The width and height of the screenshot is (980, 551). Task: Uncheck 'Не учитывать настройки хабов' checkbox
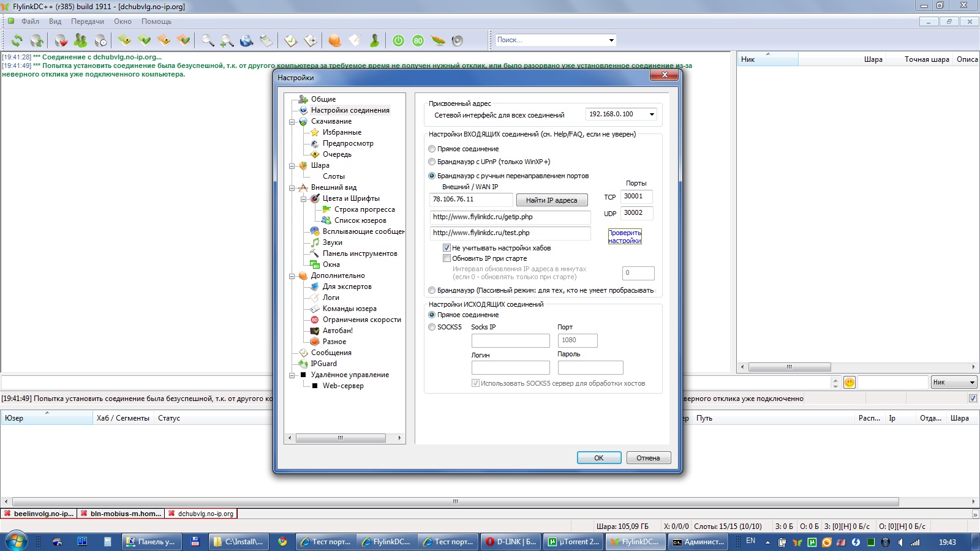coord(447,248)
